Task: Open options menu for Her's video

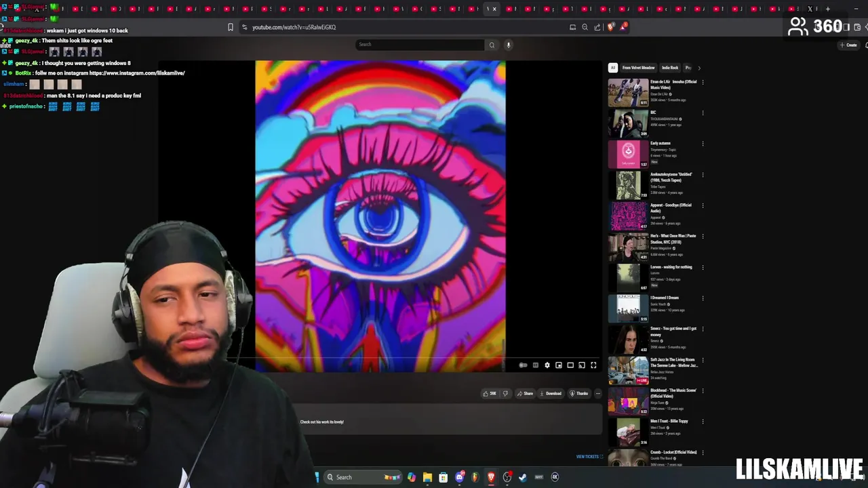Action: pyautogui.click(x=703, y=237)
